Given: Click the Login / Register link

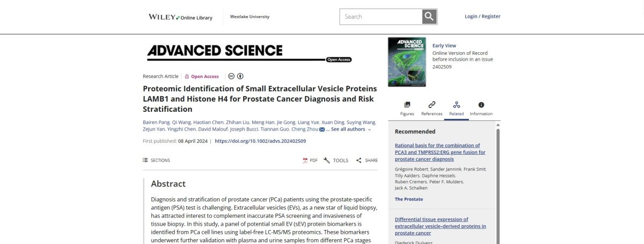Looking at the screenshot, I should coord(482,17).
